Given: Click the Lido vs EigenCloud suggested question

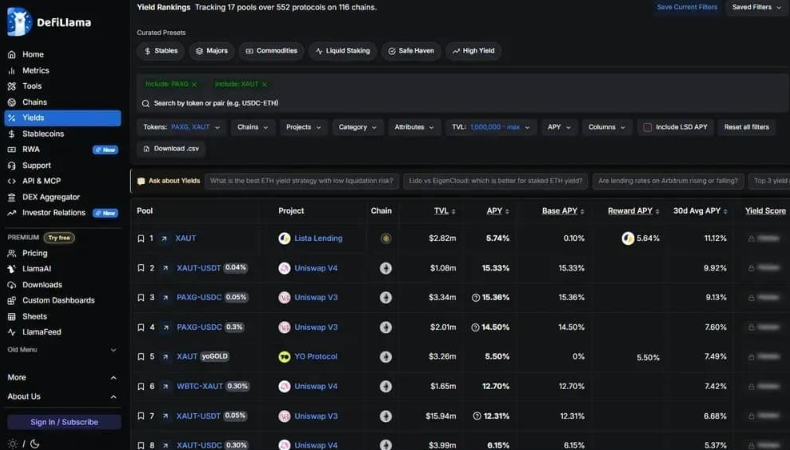Looking at the screenshot, I should 495,181.
